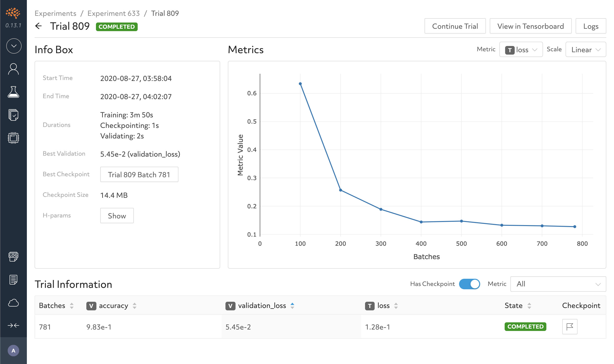Click the checkpoint flag icon in row 781
The width and height of the screenshot is (614, 364).
(570, 326)
